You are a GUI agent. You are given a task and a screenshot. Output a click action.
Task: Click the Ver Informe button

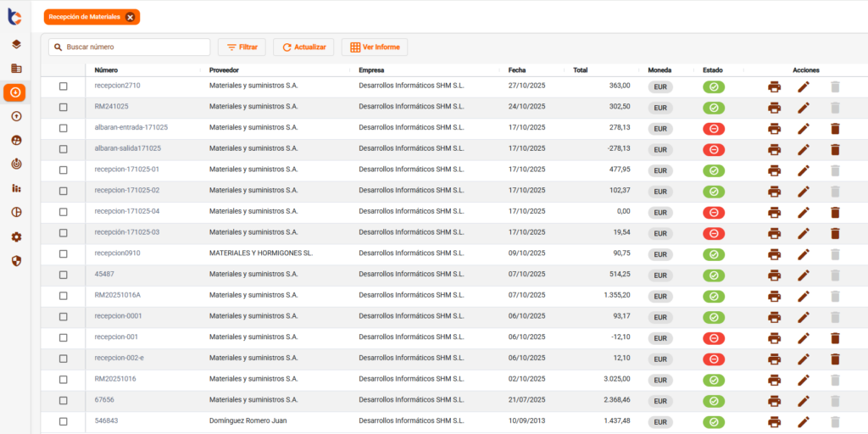click(374, 47)
